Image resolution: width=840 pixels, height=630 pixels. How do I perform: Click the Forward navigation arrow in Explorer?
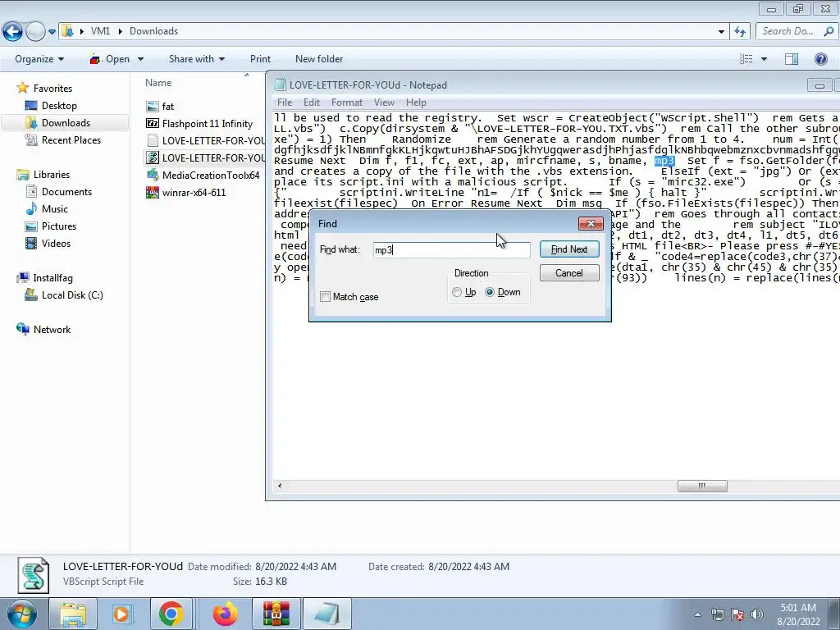(35, 31)
